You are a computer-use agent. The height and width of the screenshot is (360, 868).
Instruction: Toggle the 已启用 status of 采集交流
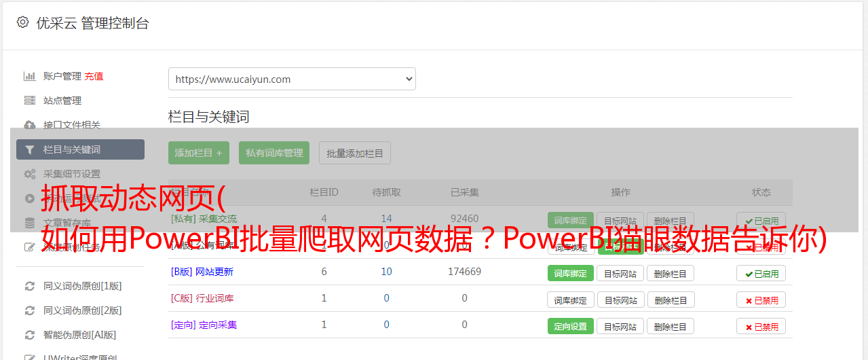tap(761, 220)
